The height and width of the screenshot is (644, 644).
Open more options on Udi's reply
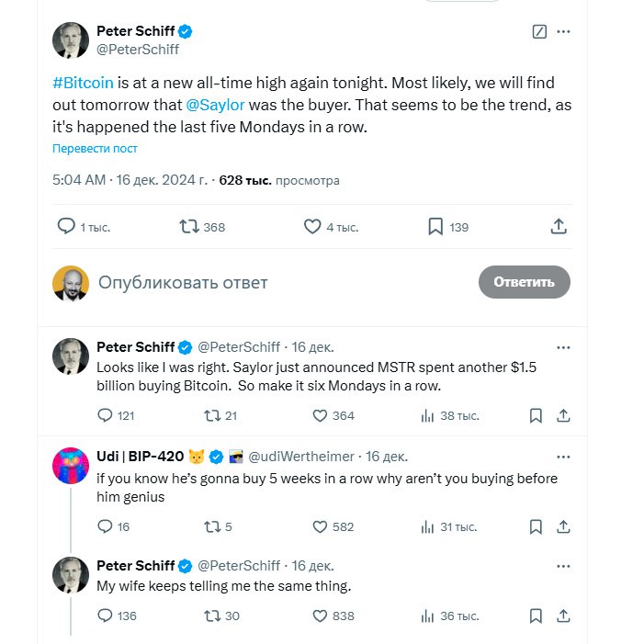(563, 458)
